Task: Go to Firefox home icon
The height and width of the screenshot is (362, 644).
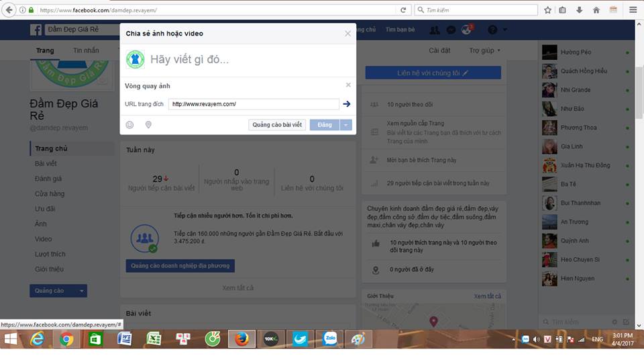Action: coord(596,10)
